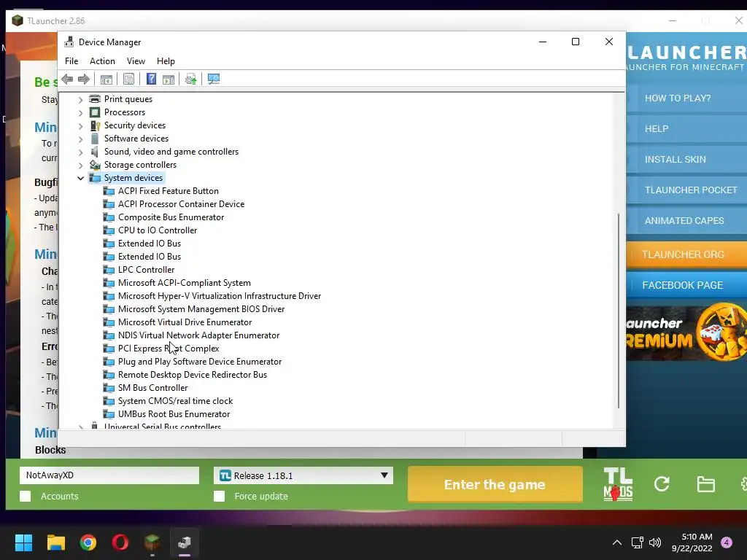Expand the Software devices node
Image resolution: width=747 pixels, height=560 pixels.
(80, 139)
